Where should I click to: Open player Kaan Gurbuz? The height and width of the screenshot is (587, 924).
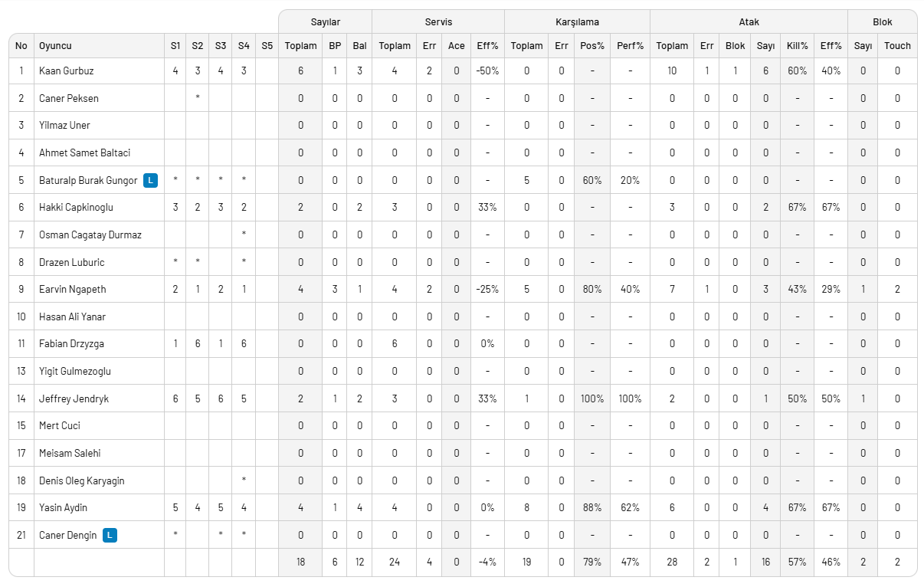click(66, 71)
